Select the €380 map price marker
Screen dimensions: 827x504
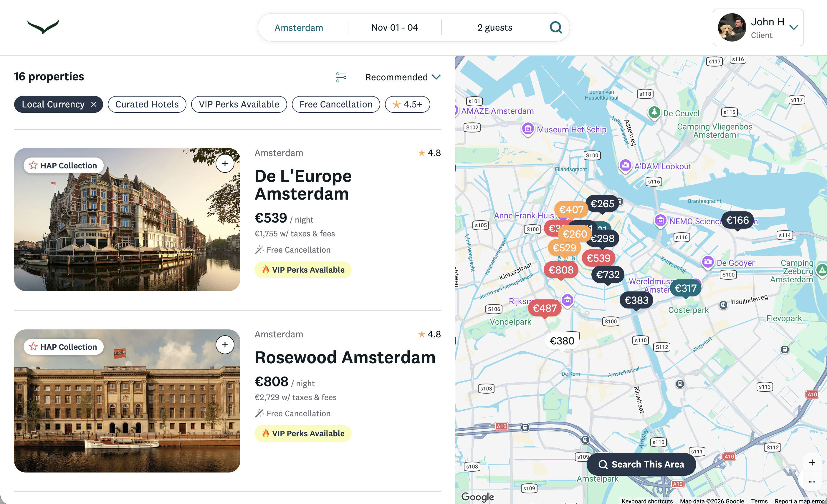(562, 341)
